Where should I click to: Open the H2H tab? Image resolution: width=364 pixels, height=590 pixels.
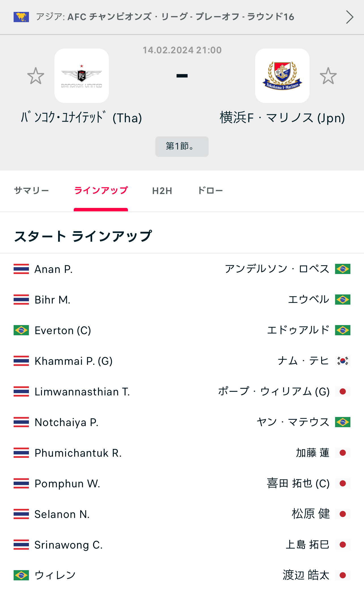click(x=162, y=191)
